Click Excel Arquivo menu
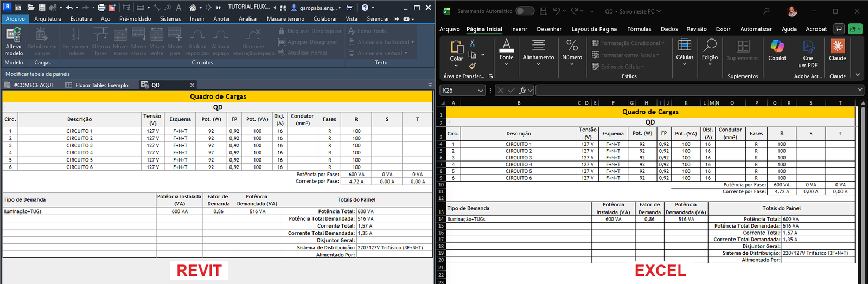 tap(449, 29)
